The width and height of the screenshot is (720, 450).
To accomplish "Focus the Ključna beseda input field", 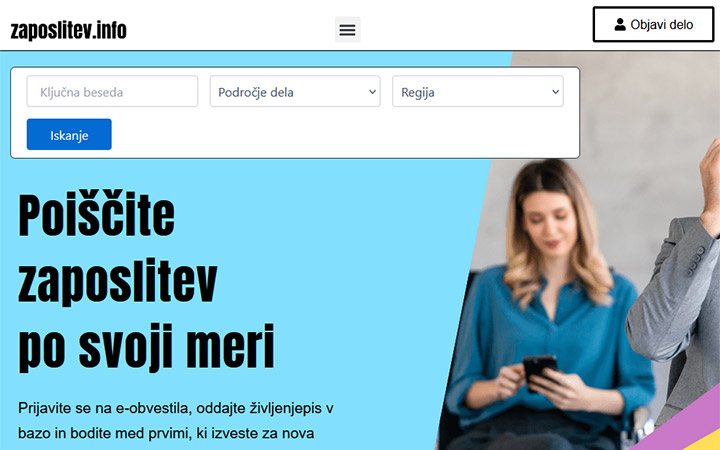I will coord(112,92).
